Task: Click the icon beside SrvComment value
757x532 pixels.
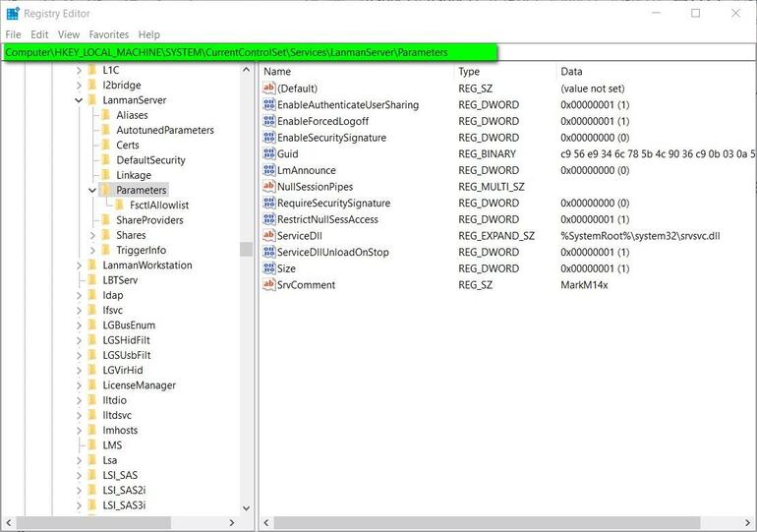Action: (x=269, y=285)
